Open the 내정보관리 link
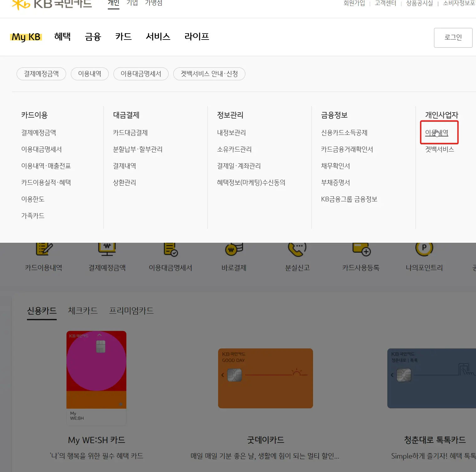Image resolution: width=476 pixels, height=472 pixels. point(232,133)
